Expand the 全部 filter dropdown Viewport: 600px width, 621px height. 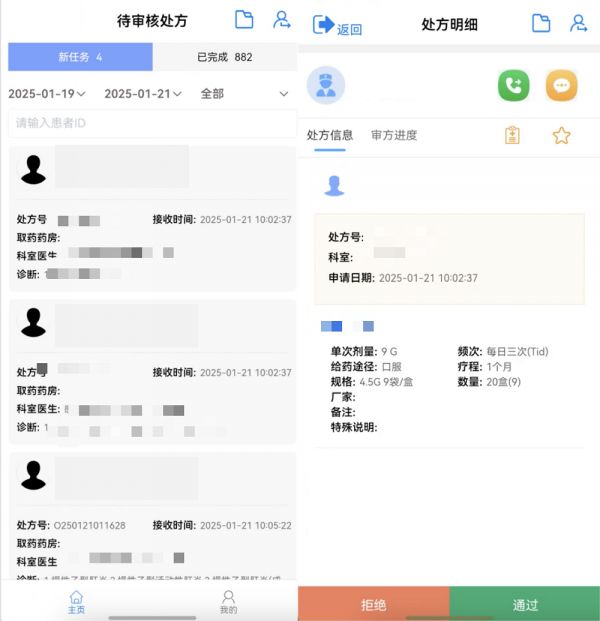coord(244,93)
